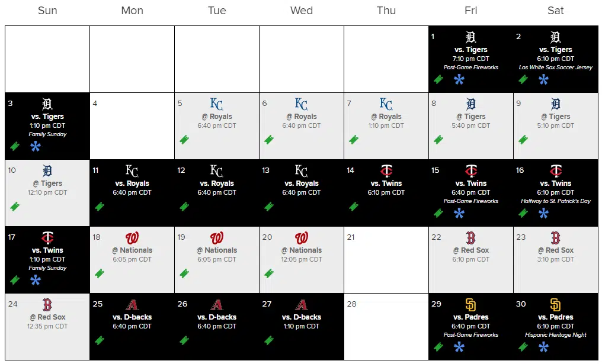Click the Padres logo on day 29
The height and width of the screenshot is (364, 602).
[471, 305]
